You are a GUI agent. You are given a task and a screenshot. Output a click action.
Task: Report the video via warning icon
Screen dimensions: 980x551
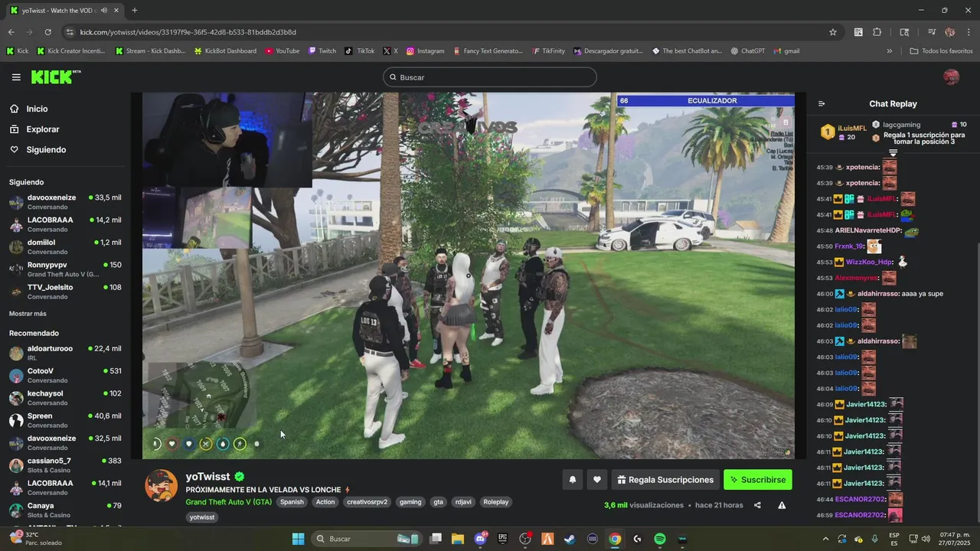point(782,505)
